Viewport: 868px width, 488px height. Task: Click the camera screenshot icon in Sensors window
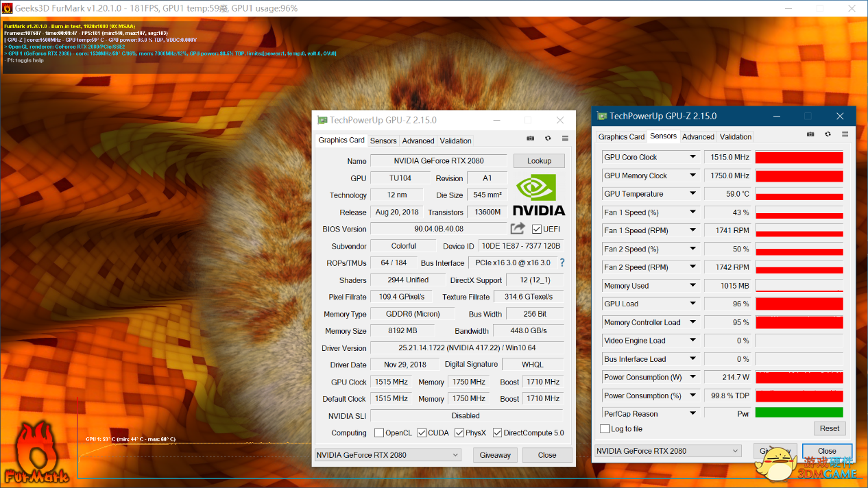(810, 134)
